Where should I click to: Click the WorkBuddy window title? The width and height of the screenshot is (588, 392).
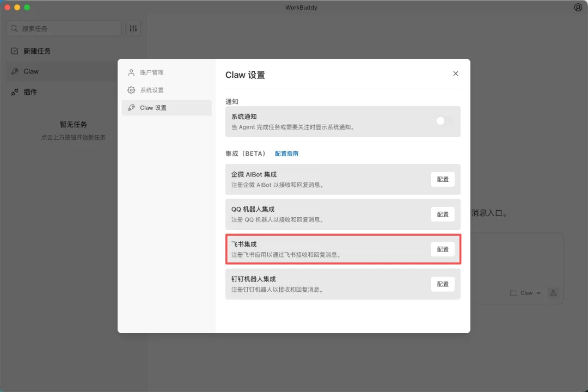[x=301, y=8]
